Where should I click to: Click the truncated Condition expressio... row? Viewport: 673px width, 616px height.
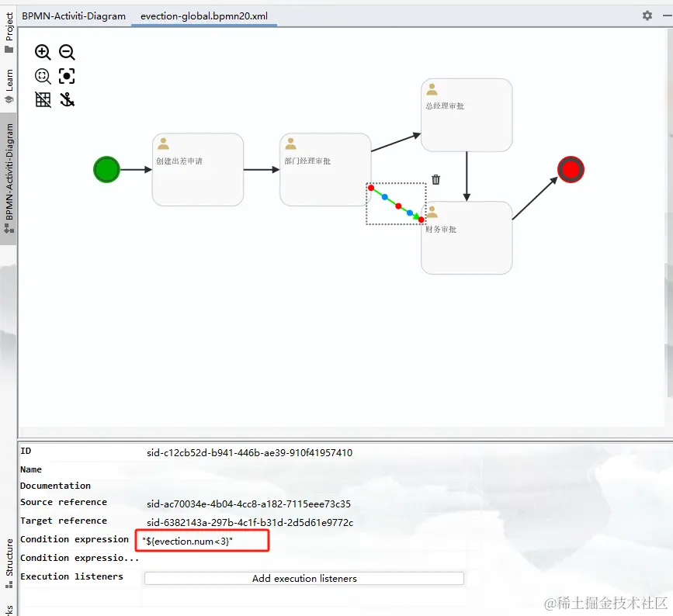pyautogui.click(x=80, y=558)
